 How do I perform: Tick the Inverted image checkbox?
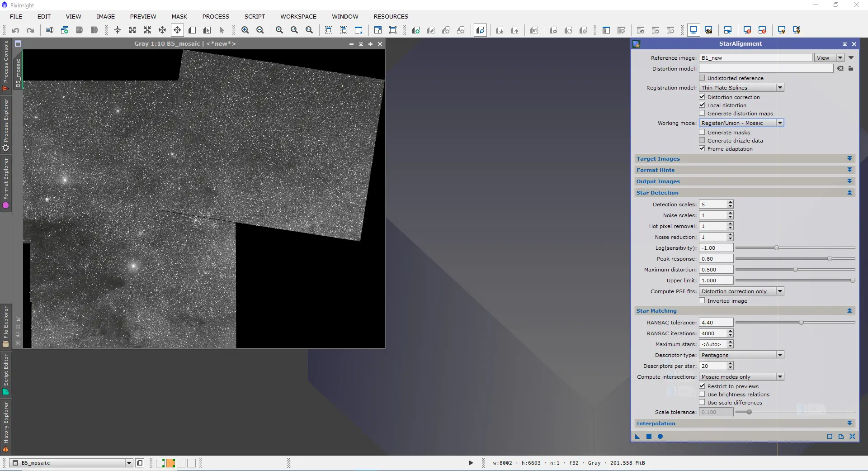pyautogui.click(x=702, y=300)
